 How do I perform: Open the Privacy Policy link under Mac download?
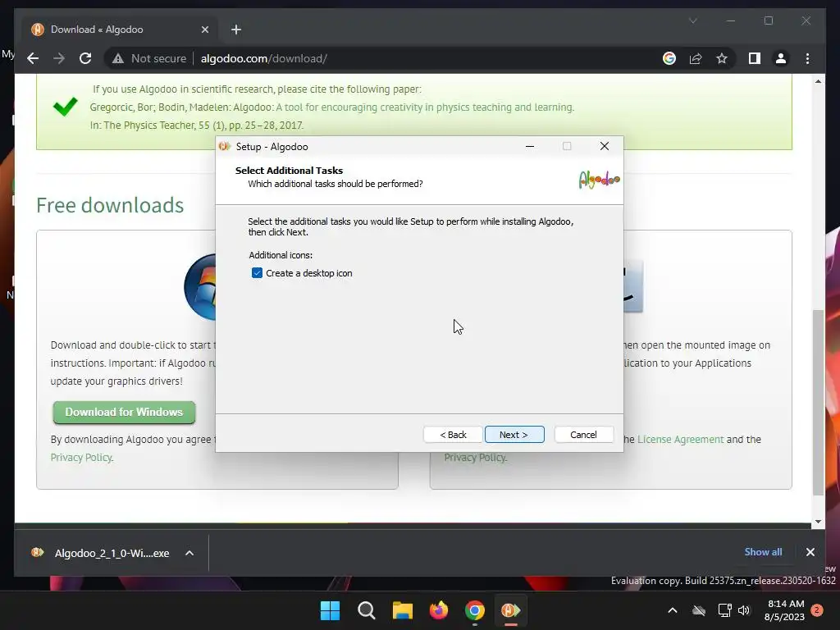[475, 458]
